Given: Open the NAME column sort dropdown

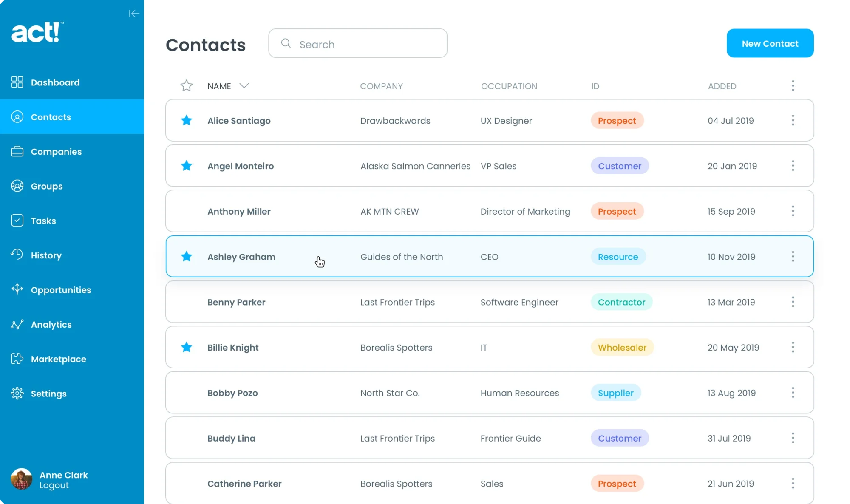Looking at the screenshot, I should [x=244, y=85].
